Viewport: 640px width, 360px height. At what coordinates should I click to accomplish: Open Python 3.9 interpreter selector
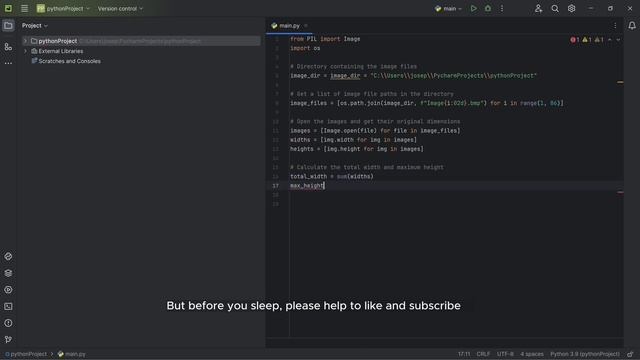[585, 354]
